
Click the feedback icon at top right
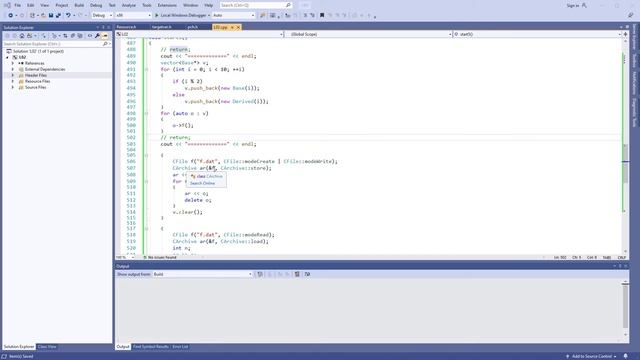[631, 15]
